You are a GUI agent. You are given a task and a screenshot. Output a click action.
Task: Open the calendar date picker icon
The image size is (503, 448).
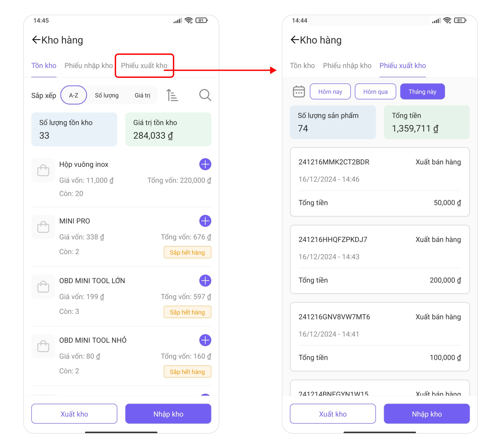(x=299, y=91)
